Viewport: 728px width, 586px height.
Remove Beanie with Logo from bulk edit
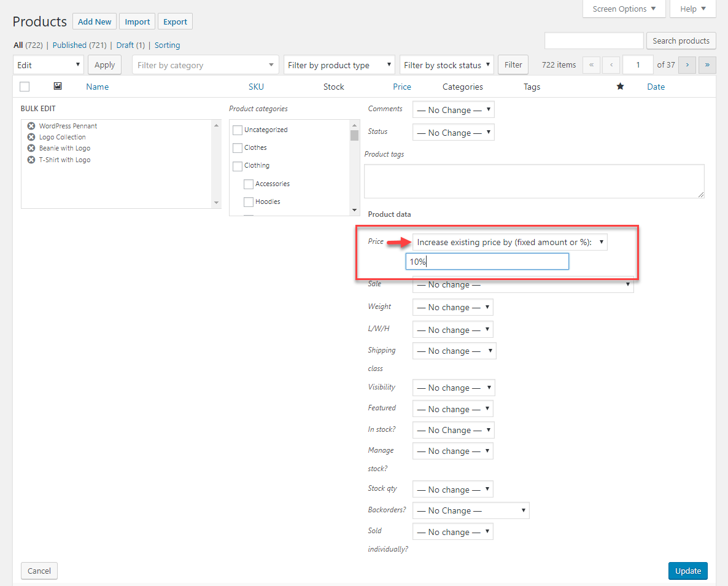pos(31,148)
